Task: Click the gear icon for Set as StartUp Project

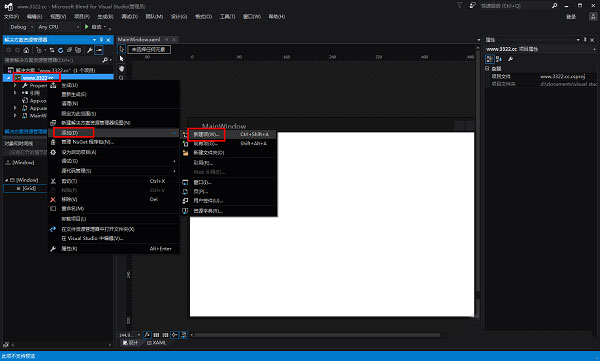Action: coord(53,152)
